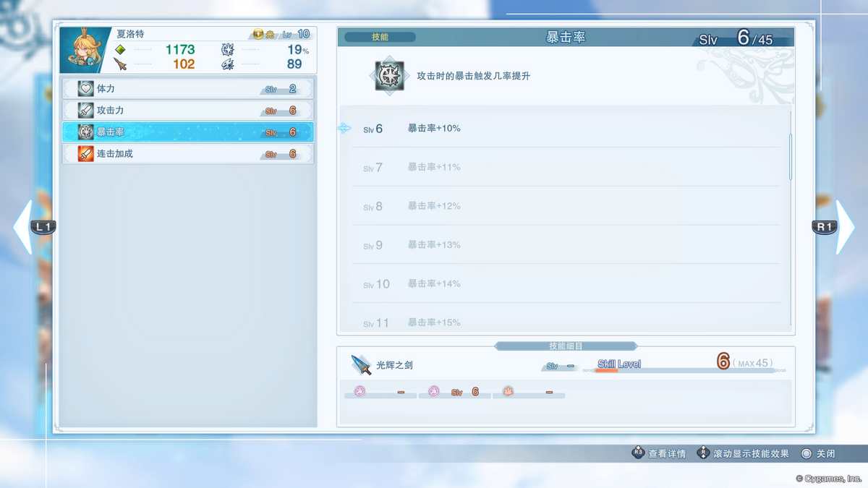
Task: Select the 连击加成 skill row
Action: pyautogui.click(x=188, y=154)
